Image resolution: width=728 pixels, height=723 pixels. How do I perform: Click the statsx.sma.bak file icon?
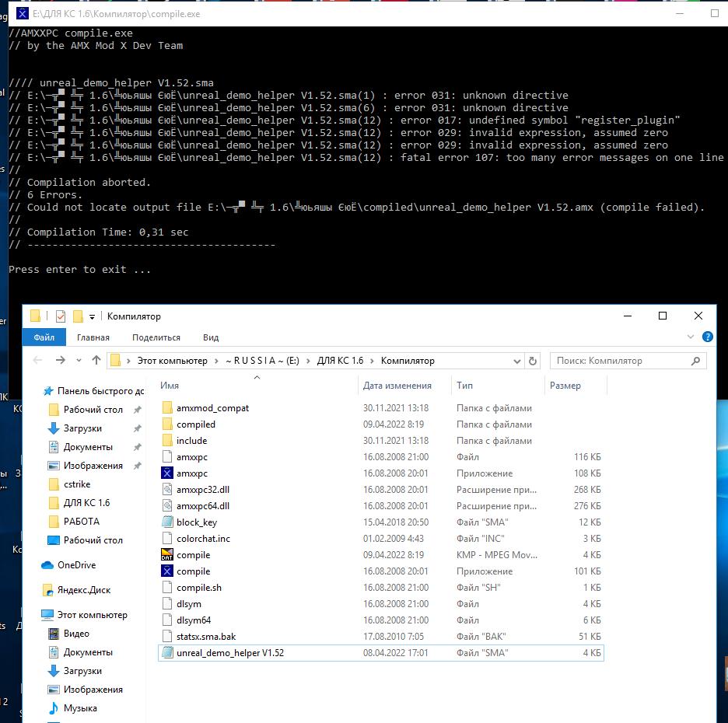coord(167,636)
